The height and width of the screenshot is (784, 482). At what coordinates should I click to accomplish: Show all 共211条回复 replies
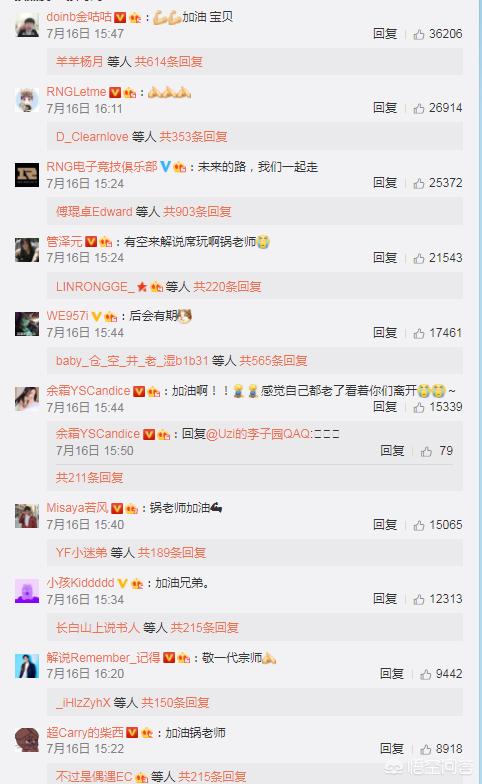[x=90, y=478]
